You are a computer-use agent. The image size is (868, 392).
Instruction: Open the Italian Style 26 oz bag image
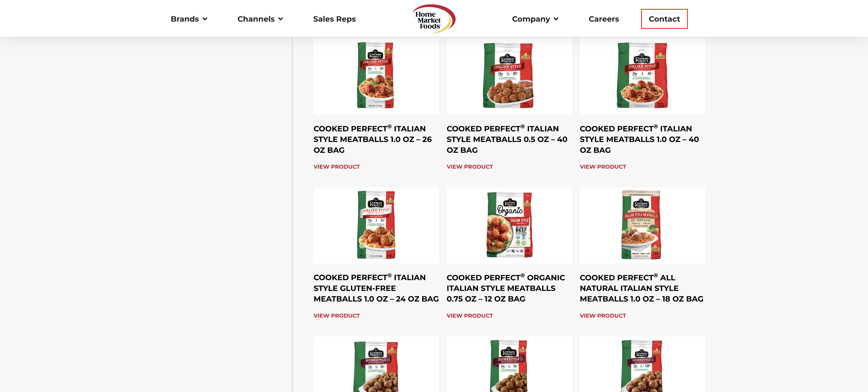[376, 76]
